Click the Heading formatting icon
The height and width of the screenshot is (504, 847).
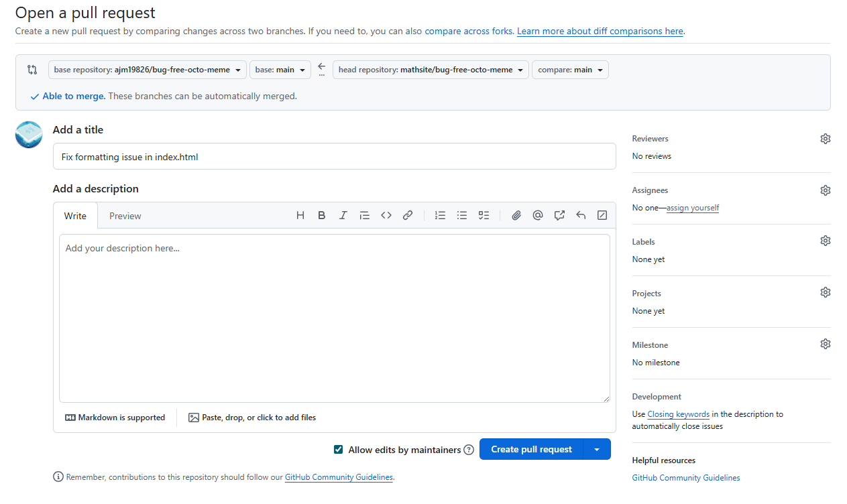[300, 215]
